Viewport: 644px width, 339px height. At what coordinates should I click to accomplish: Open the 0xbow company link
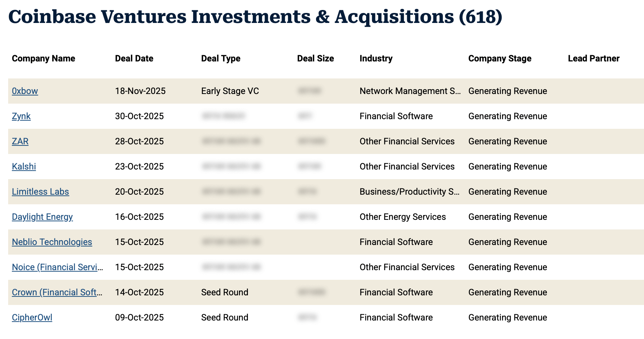25,91
